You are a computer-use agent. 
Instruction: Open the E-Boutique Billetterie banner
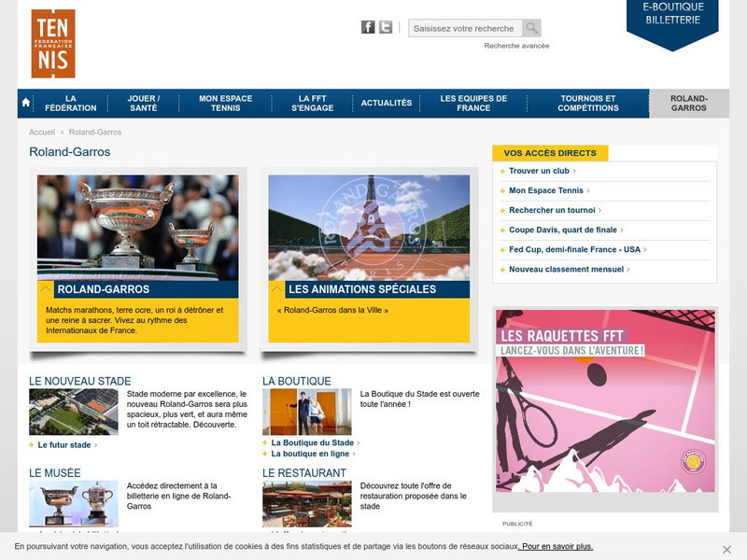click(672, 24)
